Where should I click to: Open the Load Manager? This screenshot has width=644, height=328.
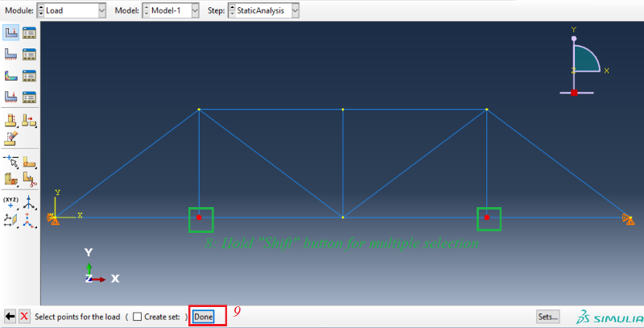(29, 32)
